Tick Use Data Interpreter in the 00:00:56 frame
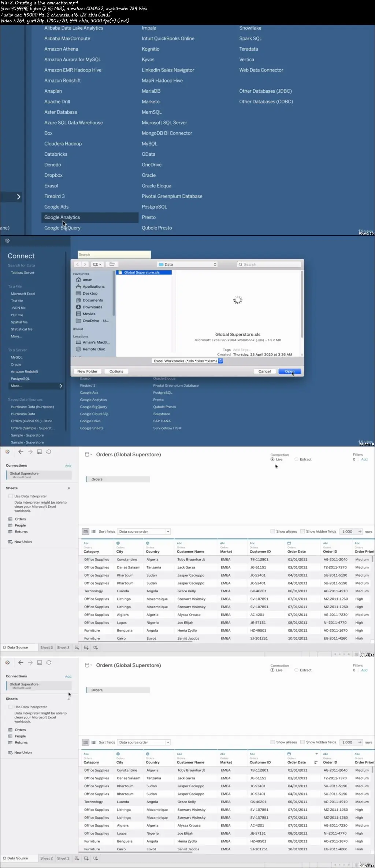Viewport: 375px width, 868px height. coord(11,496)
